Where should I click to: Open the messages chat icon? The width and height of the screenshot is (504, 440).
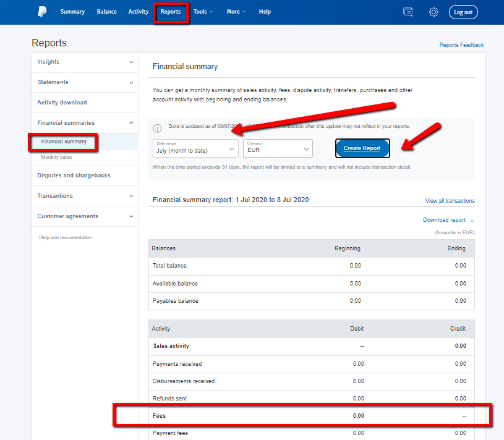[x=408, y=12]
